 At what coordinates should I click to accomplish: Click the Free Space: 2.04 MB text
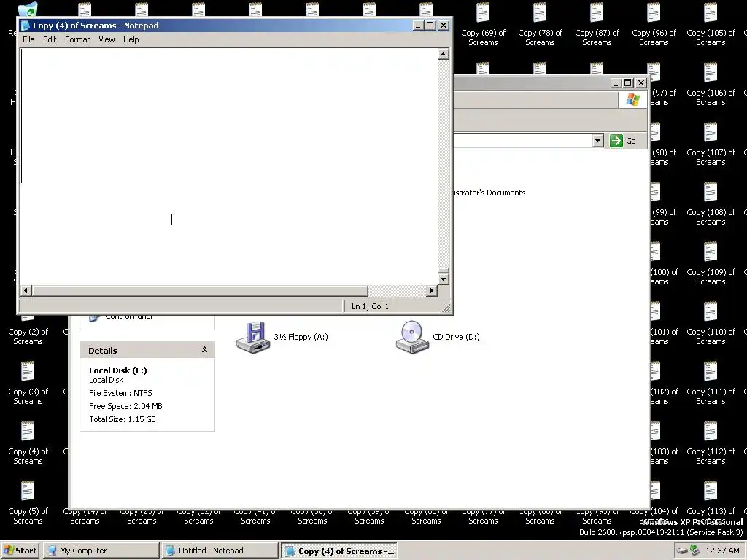point(125,406)
